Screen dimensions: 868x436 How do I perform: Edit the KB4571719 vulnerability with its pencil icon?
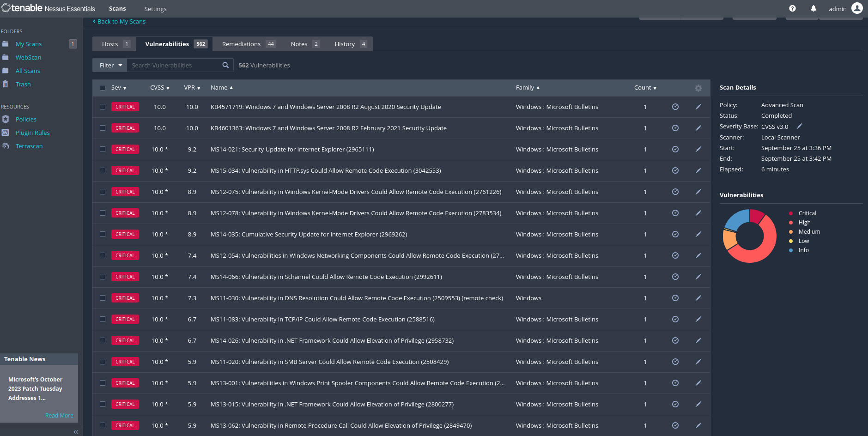pyautogui.click(x=698, y=107)
